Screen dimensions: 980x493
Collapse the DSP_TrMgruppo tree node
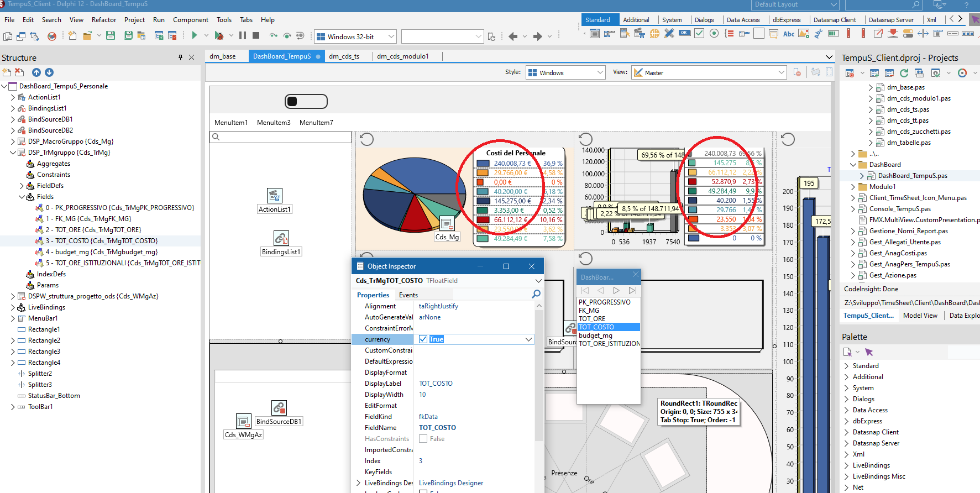[13, 153]
